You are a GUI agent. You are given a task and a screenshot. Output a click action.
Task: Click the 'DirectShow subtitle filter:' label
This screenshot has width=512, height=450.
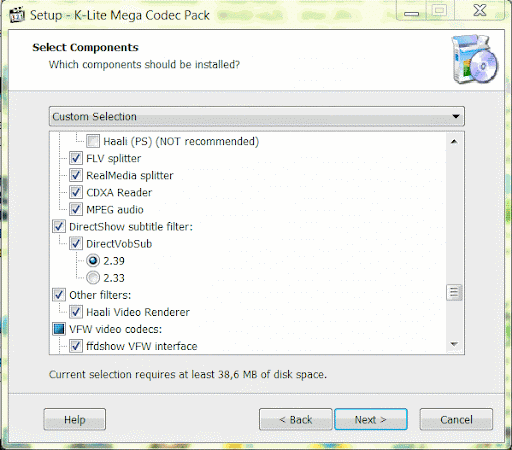point(131,227)
